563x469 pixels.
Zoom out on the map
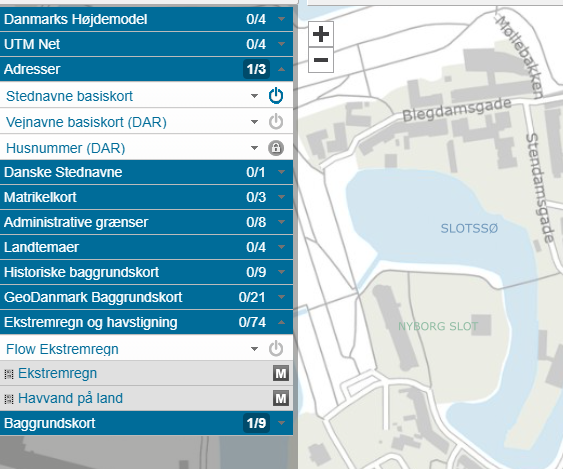pos(321,60)
